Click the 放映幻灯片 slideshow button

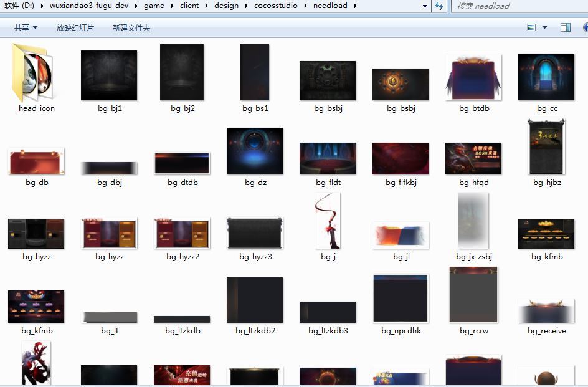point(75,27)
